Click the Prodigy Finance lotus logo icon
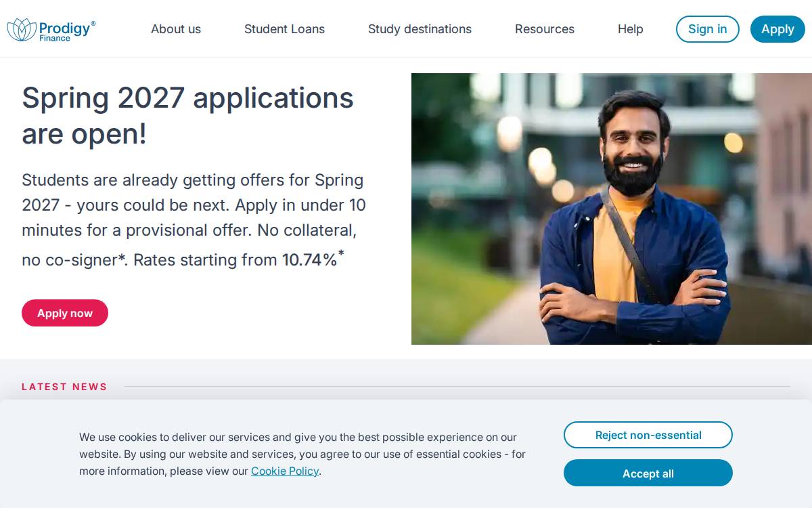 coord(22,29)
